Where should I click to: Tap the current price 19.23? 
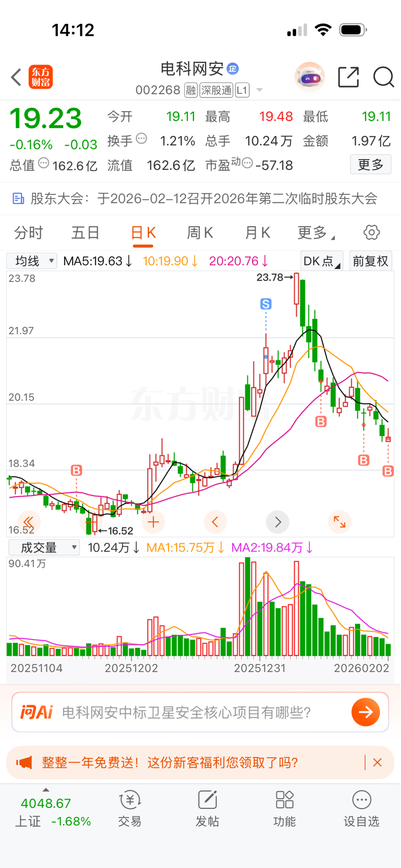46,118
